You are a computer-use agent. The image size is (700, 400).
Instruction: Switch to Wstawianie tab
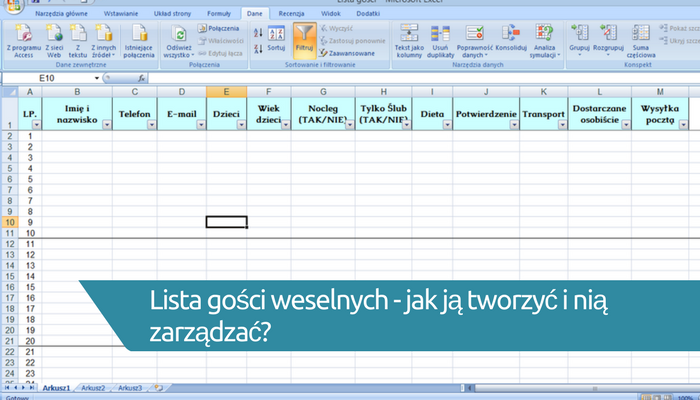click(121, 13)
